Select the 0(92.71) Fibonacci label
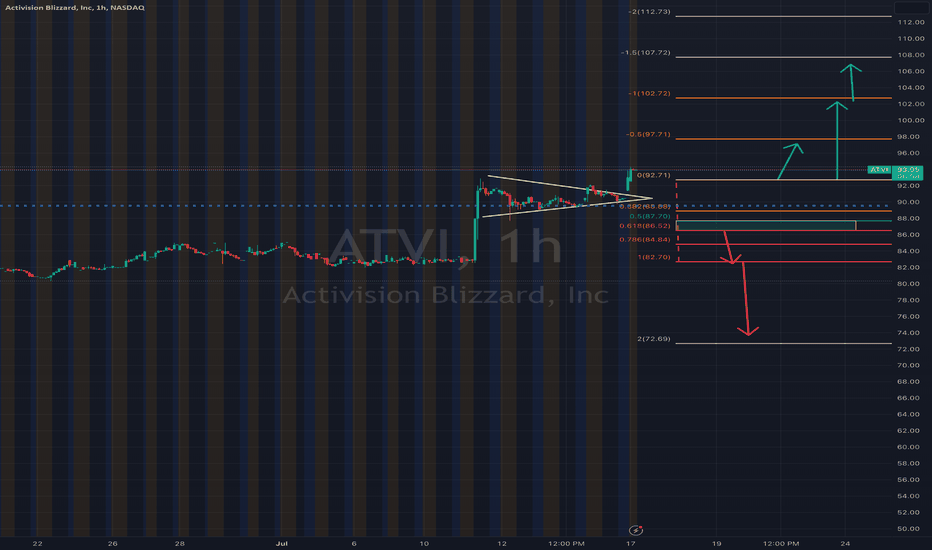 pos(653,175)
